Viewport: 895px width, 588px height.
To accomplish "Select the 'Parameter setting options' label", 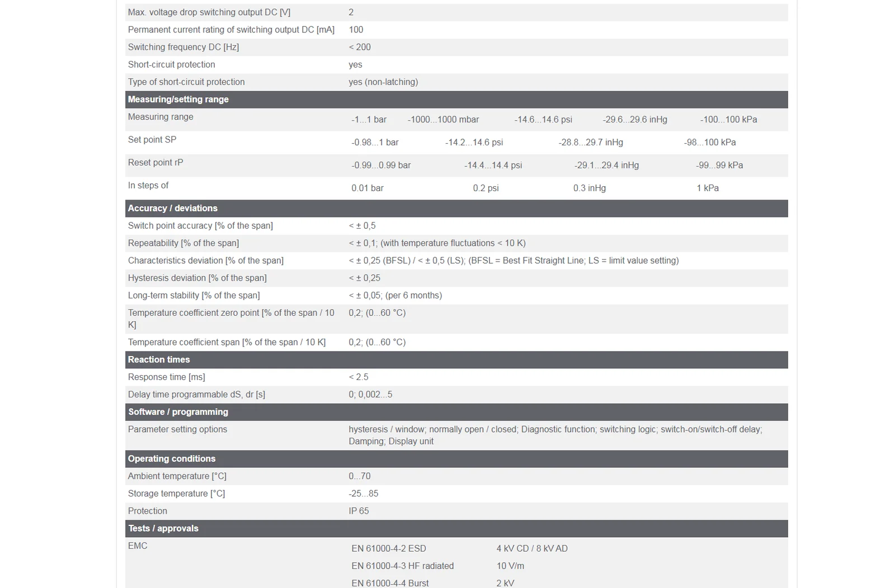I will (x=177, y=429).
